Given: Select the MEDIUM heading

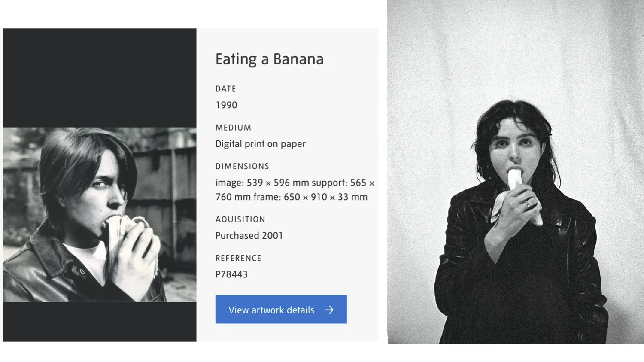Looking at the screenshot, I should click(x=233, y=128).
